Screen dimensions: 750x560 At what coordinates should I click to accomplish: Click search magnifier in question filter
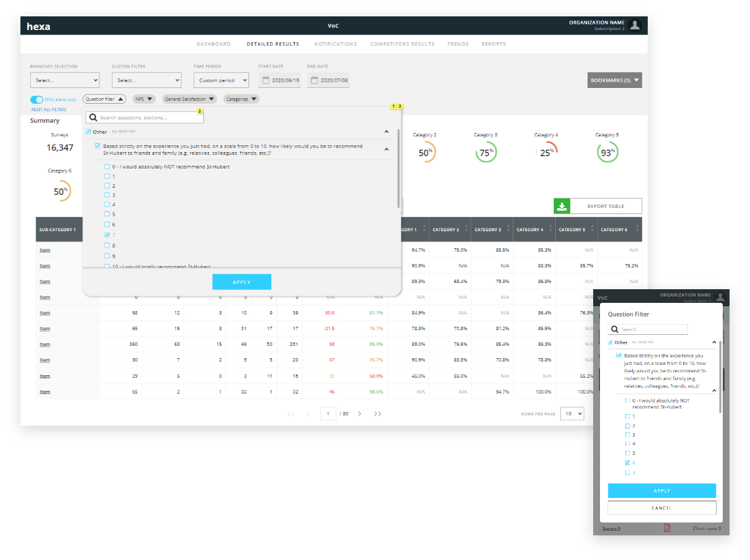pos(93,117)
